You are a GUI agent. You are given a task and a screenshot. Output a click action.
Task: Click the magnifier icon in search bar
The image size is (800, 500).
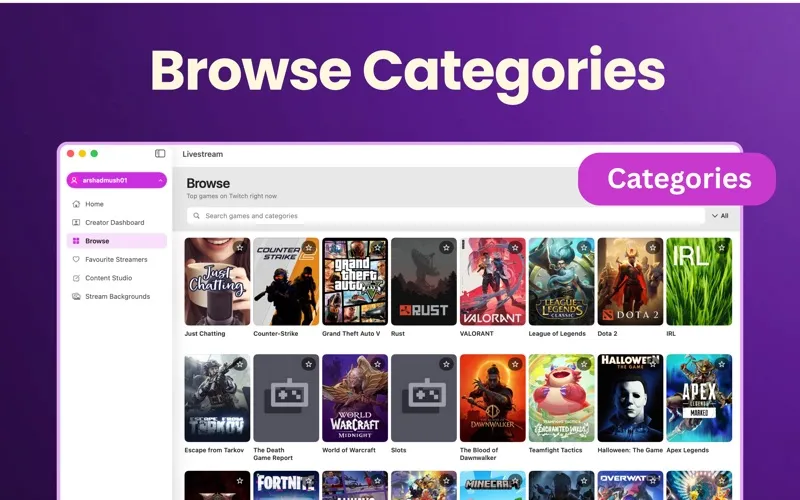pyautogui.click(x=196, y=216)
